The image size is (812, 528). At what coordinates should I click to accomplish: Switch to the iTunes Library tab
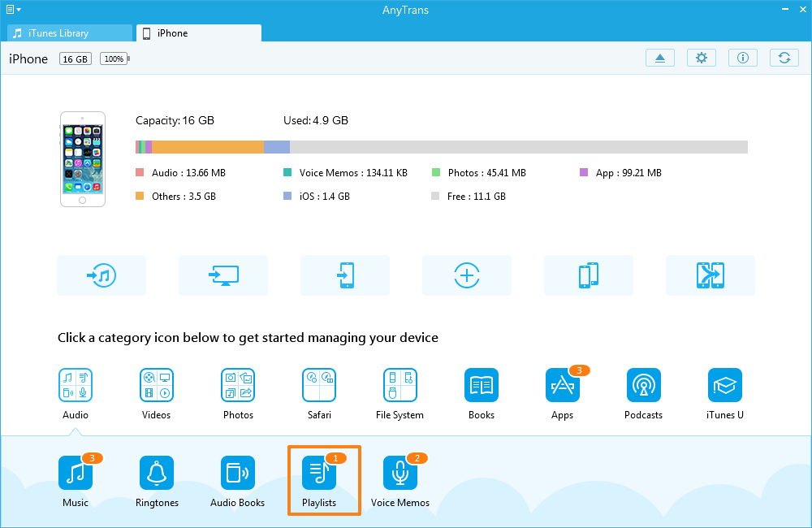70,33
